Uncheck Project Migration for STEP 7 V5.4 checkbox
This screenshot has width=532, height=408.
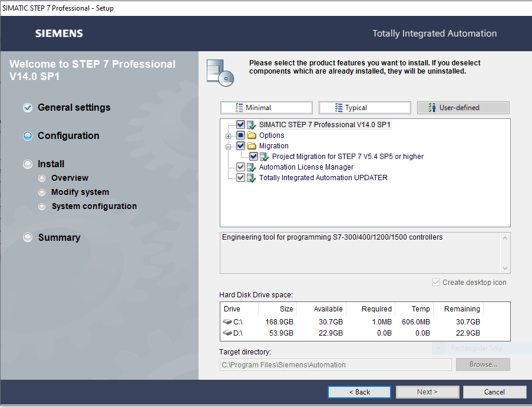point(253,157)
